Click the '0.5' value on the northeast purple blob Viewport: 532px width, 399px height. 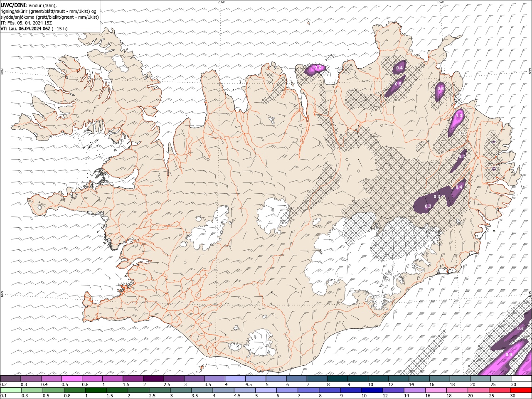[x=398, y=84]
